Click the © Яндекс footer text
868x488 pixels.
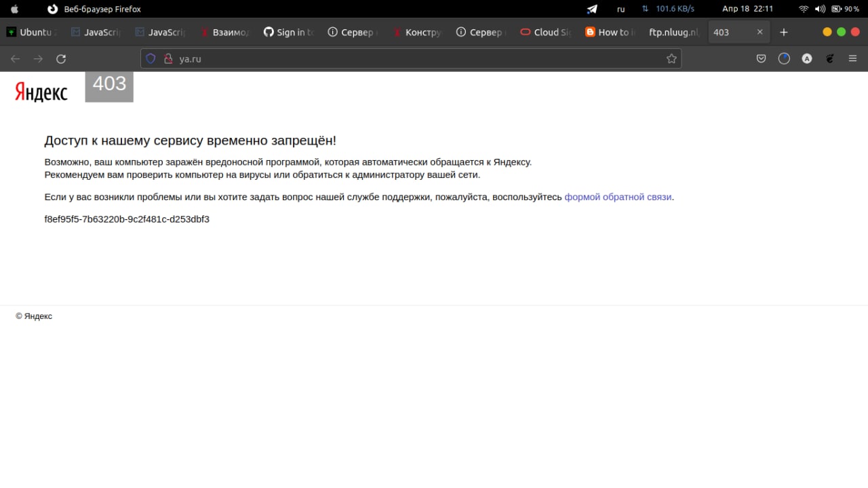(34, 316)
